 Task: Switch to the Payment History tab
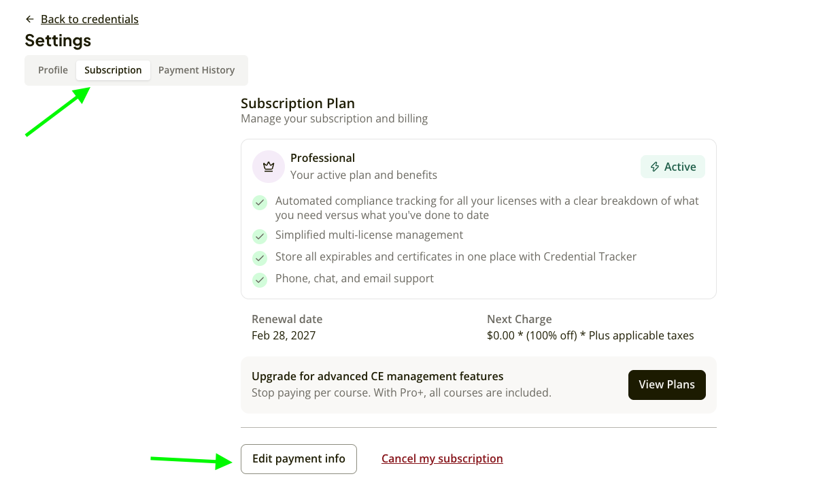pyautogui.click(x=197, y=70)
